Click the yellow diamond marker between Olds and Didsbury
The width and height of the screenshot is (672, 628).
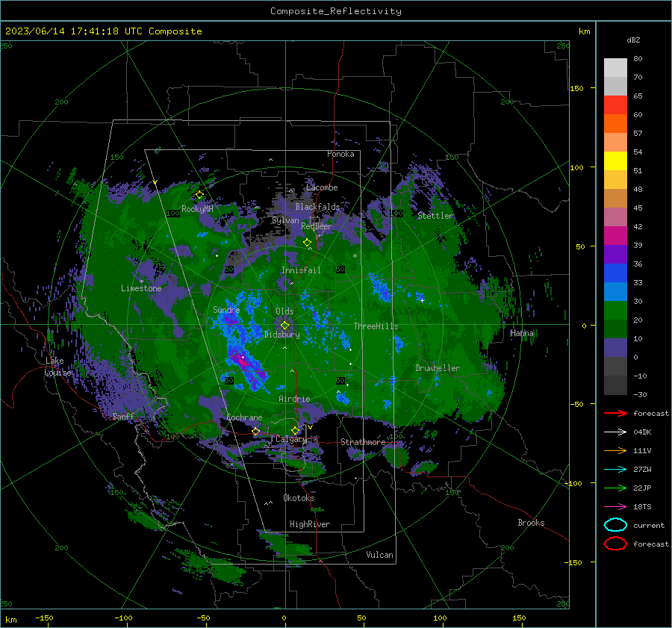284,326
